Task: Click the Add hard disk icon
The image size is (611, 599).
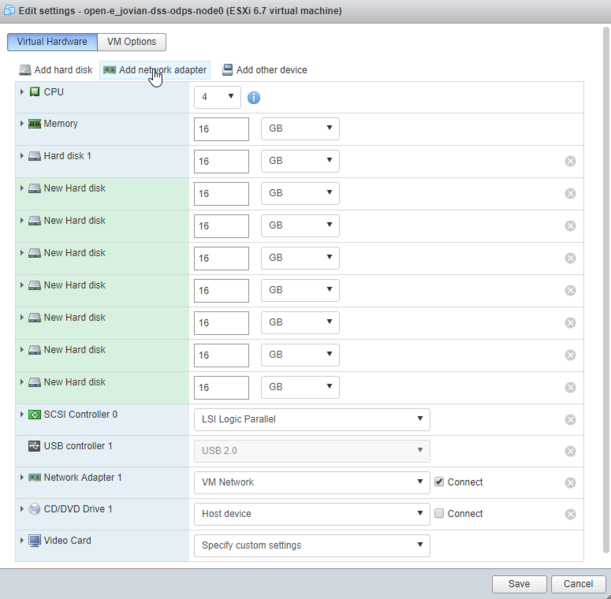Action: pos(25,70)
